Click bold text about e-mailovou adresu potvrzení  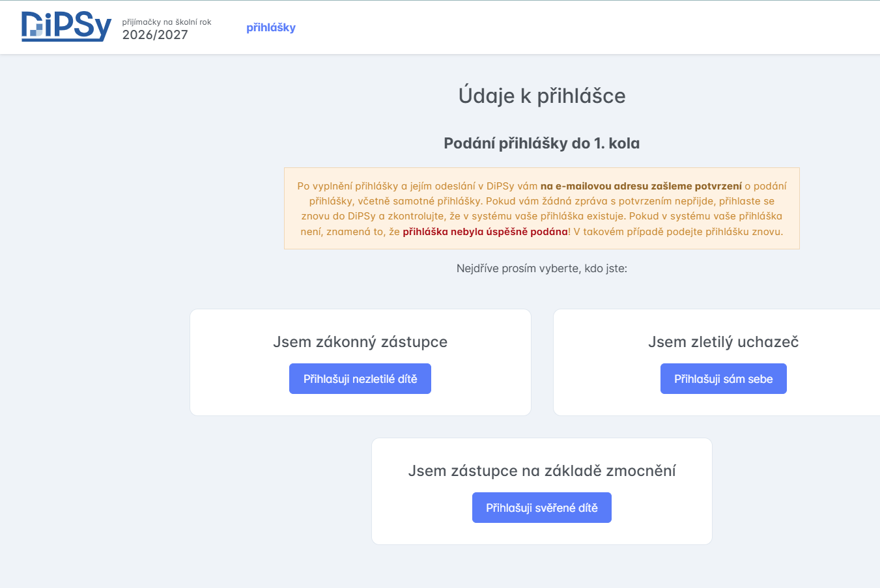click(x=640, y=186)
